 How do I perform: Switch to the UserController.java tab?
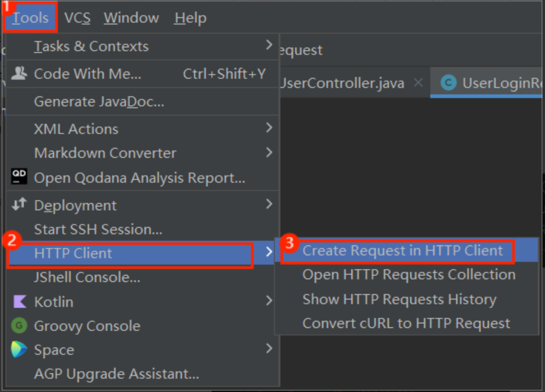pyautogui.click(x=343, y=83)
